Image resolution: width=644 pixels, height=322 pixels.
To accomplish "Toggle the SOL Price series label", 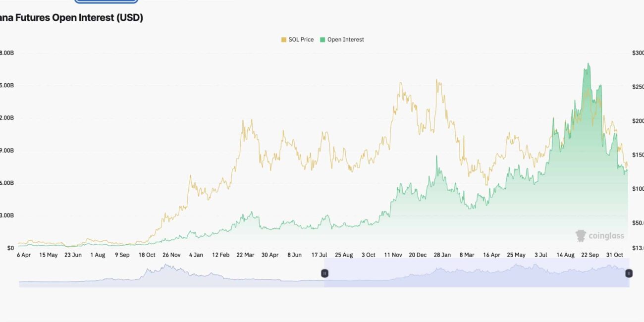I will (x=301, y=40).
